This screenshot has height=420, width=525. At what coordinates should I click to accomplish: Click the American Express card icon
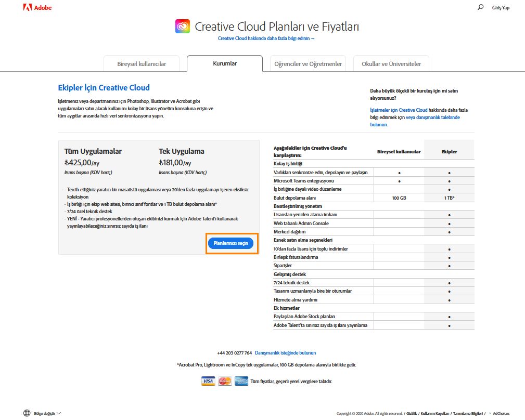241,381
